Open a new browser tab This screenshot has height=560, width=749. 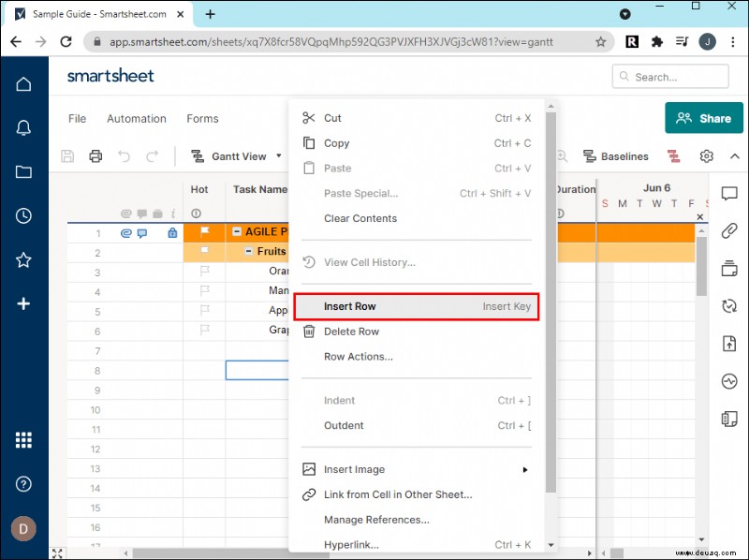tap(210, 14)
